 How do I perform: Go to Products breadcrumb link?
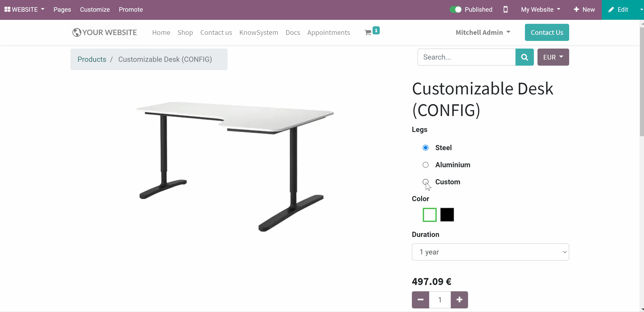pyautogui.click(x=92, y=60)
